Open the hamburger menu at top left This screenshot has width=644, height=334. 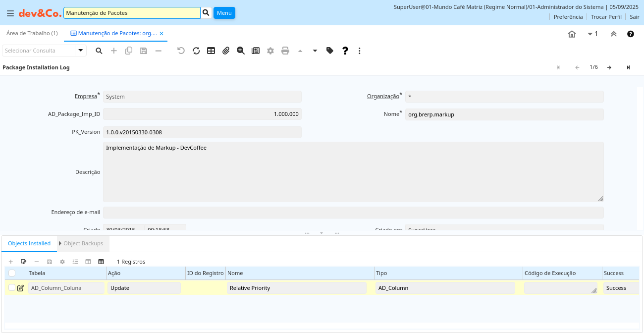coord(10,13)
